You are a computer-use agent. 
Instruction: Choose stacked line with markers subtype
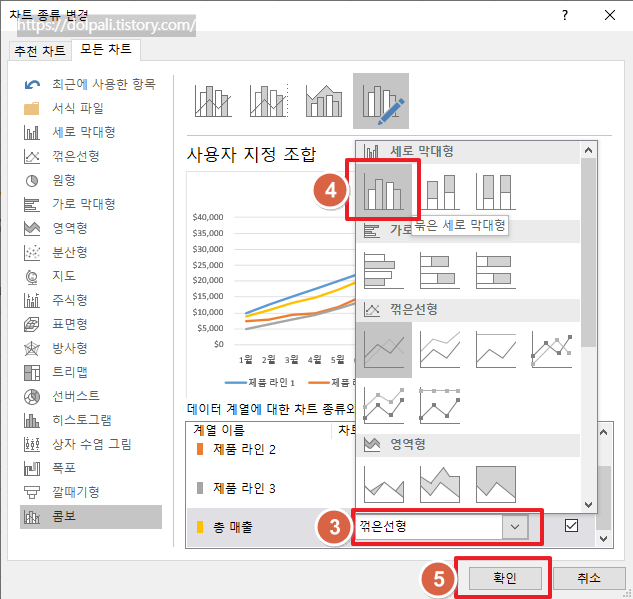click(x=384, y=405)
